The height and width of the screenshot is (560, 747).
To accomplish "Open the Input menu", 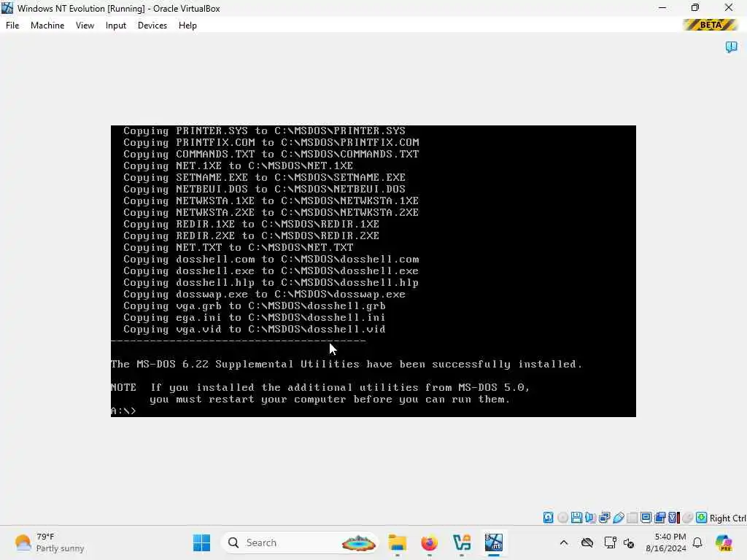I will 116,26.
